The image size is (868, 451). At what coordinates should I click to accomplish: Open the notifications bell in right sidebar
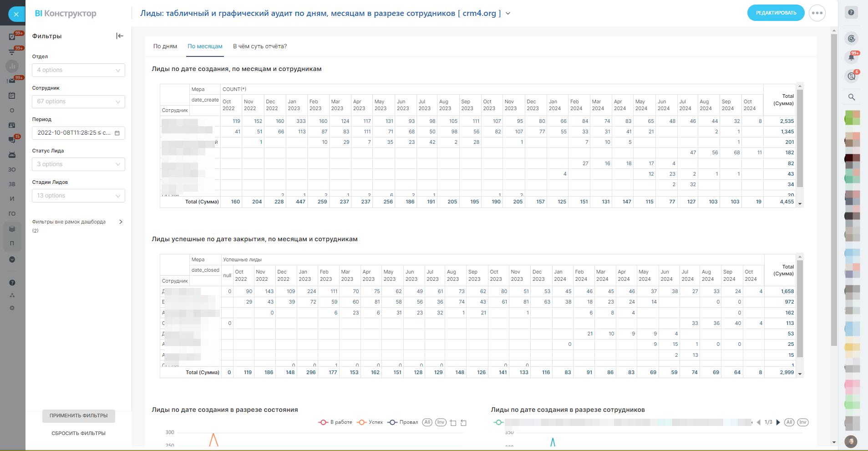(851, 57)
